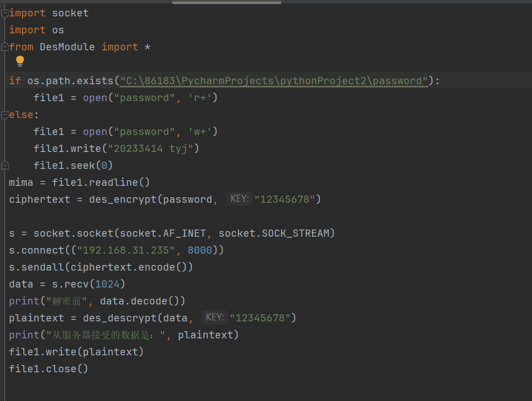
Task: Place cursor on 'import socket' line
Action: tap(49, 13)
